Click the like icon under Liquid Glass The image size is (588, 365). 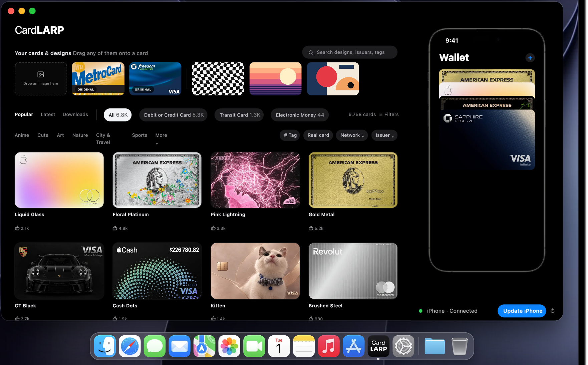(x=17, y=228)
